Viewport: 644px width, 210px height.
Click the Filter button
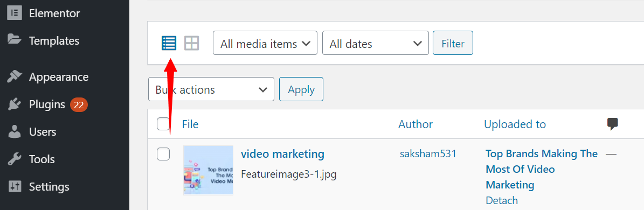(x=453, y=43)
